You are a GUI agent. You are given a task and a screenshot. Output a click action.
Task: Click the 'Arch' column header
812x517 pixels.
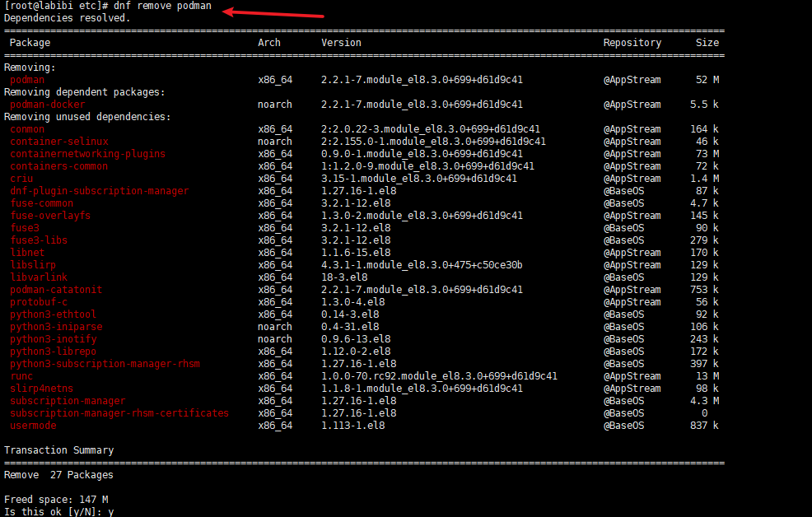(x=269, y=43)
